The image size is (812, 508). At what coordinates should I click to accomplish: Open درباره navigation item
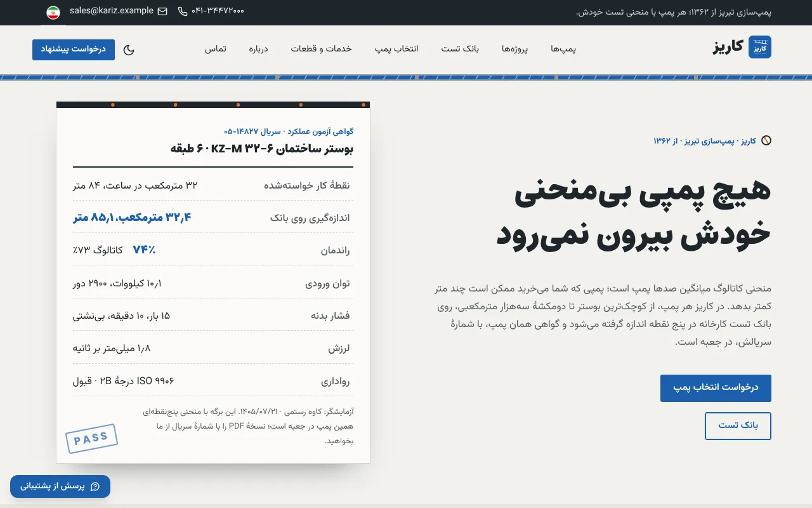(258, 49)
